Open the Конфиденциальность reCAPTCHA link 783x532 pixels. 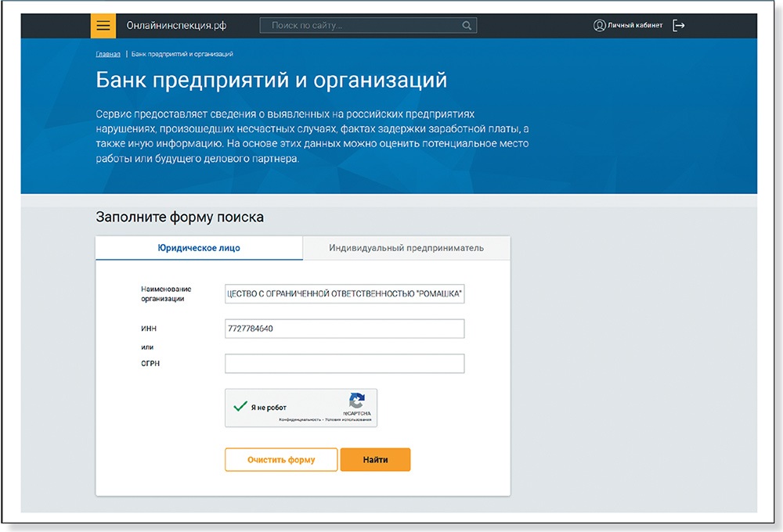tap(299, 420)
